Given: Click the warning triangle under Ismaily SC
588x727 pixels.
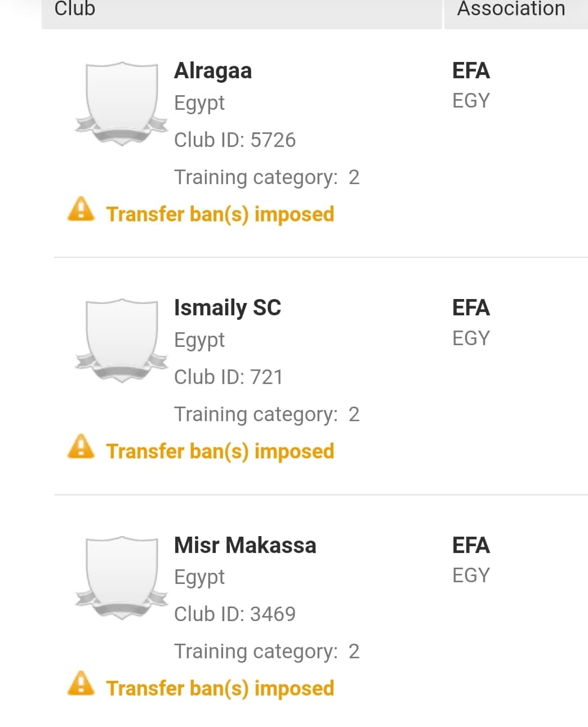Looking at the screenshot, I should tap(81, 447).
